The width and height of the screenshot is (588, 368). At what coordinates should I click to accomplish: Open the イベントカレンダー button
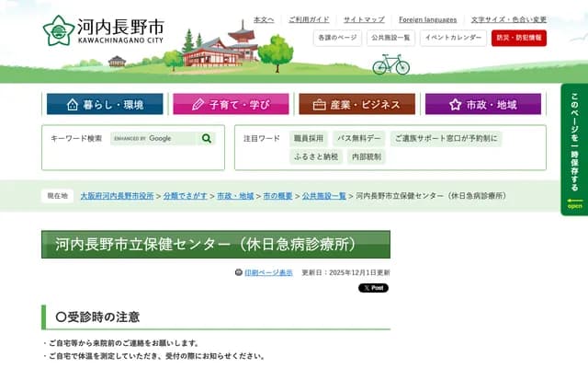pyautogui.click(x=453, y=38)
